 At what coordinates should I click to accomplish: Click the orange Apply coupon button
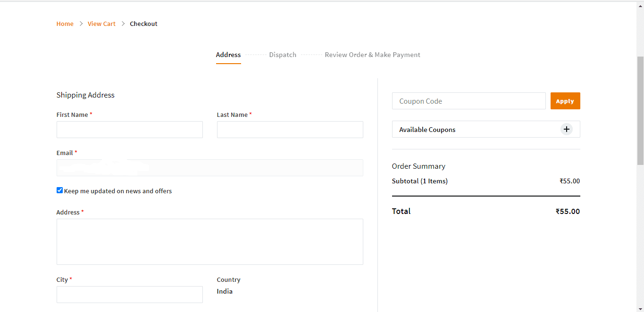tap(565, 100)
